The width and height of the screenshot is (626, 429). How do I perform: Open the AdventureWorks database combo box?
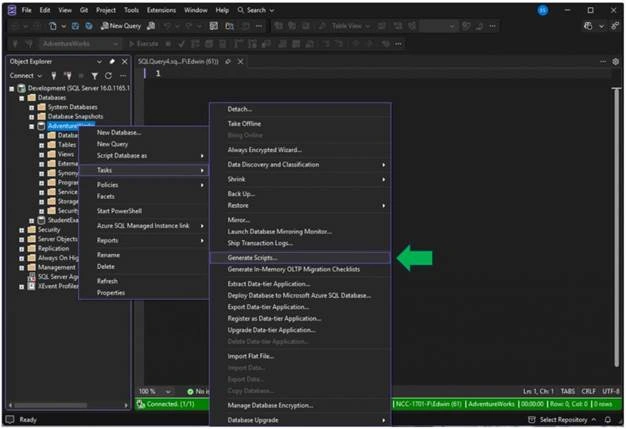(x=80, y=43)
